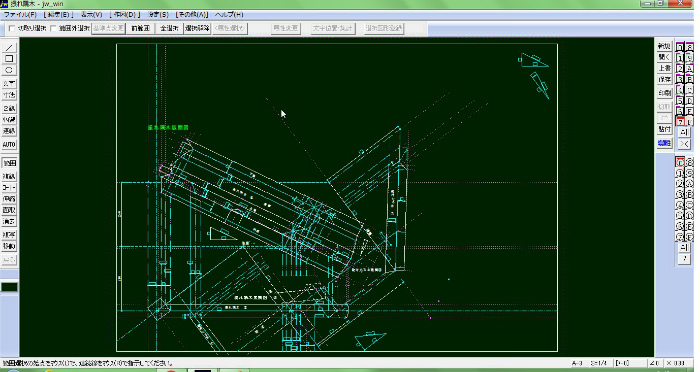700x372 pixels.
Task: Click the 印刷 print button
Action: (665, 93)
